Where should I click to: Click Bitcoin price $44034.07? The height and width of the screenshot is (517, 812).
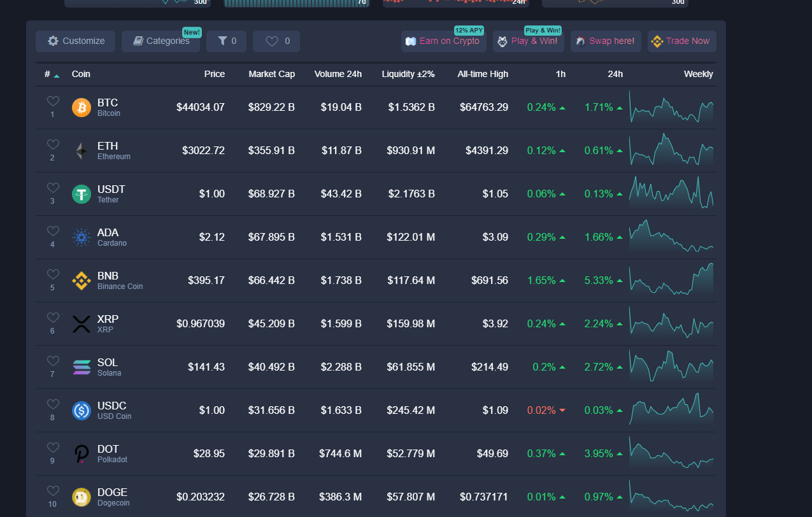coord(201,107)
